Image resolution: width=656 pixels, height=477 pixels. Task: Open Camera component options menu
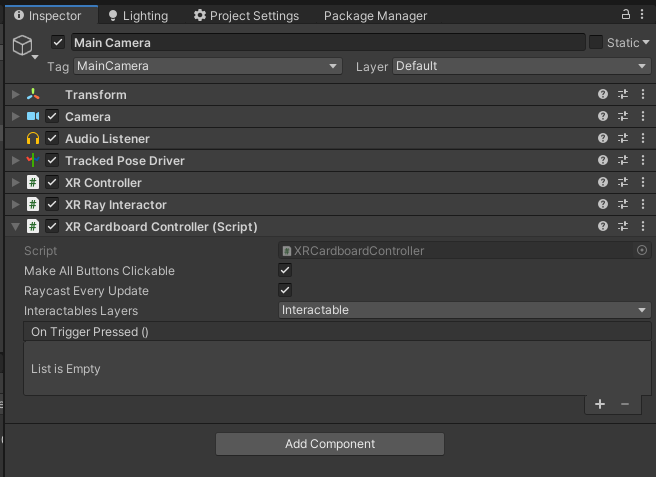pos(643,116)
